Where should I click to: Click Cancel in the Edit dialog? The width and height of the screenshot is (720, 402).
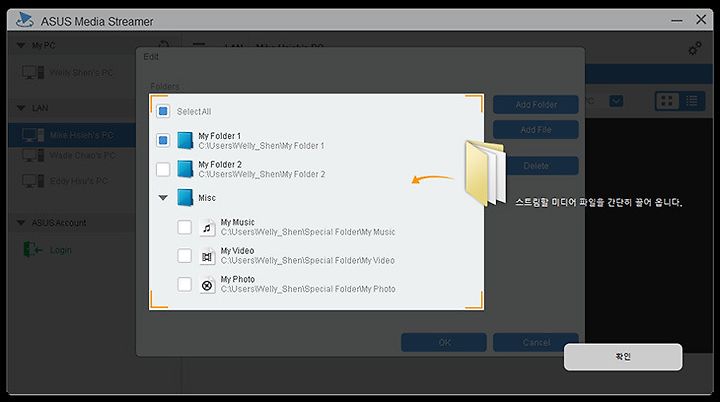536,342
